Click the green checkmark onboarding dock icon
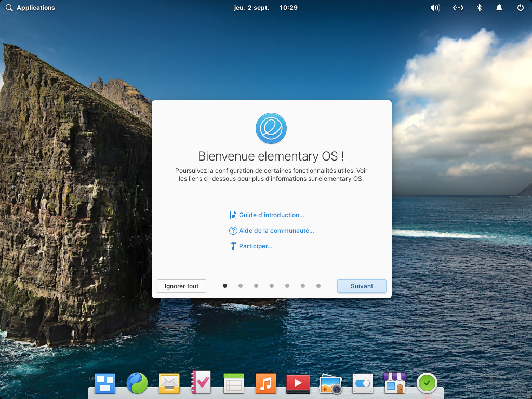 [427, 383]
